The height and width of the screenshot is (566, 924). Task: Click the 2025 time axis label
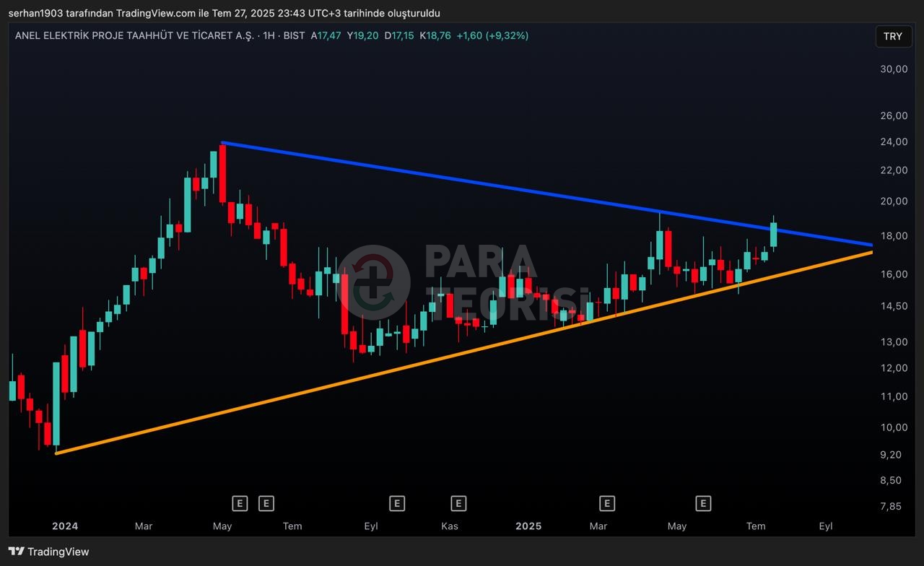[x=528, y=526]
